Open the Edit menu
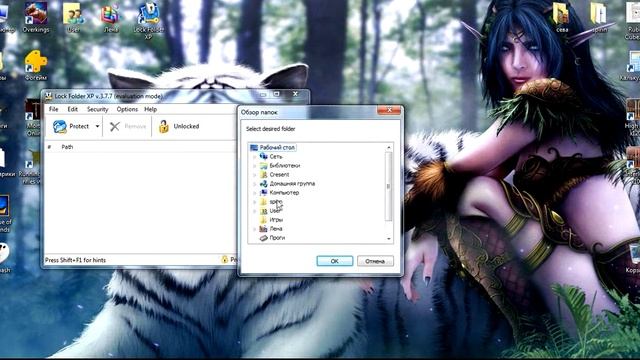This screenshot has height=360, width=640. 73,109
